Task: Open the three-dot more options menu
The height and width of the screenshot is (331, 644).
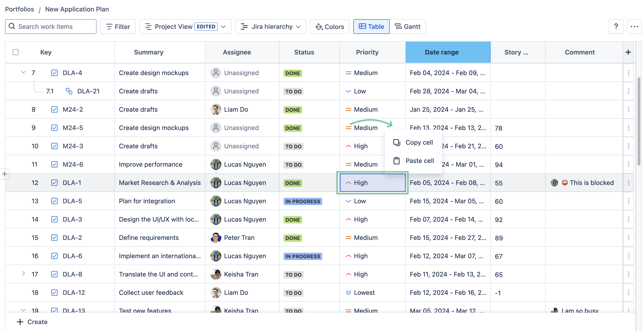Action: pos(634,27)
